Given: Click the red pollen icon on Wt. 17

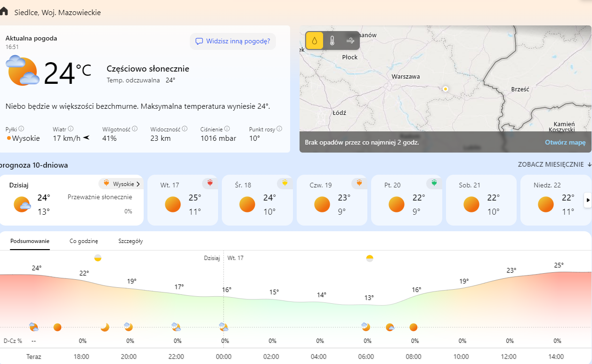Looking at the screenshot, I should 210,183.
